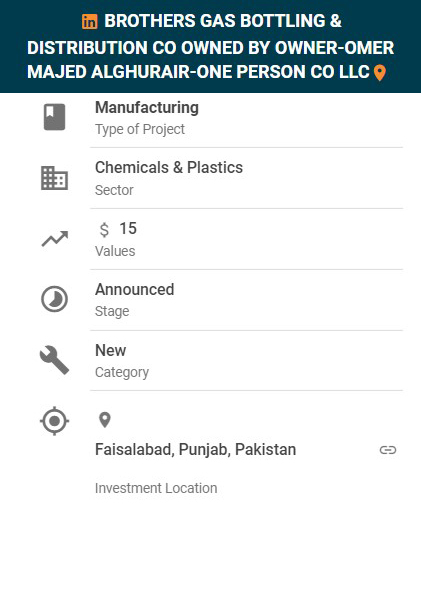Click the crosshair target location icon

(x=55, y=421)
